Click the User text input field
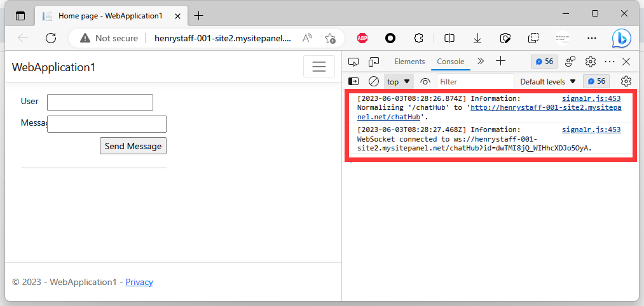 point(100,102)
